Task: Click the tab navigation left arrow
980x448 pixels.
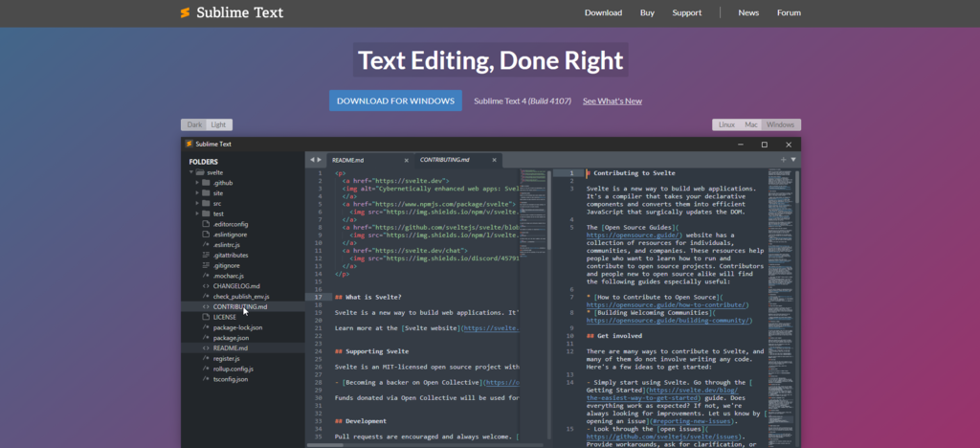Action: 311,159
